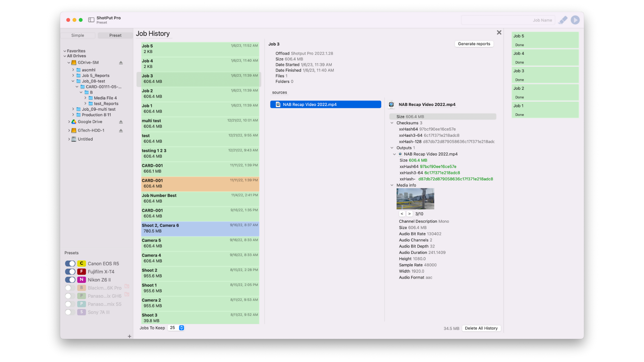This screenshot has width=644, height=362.
Task: Switch to the Preset tab
Action: (x=115, y=36)
